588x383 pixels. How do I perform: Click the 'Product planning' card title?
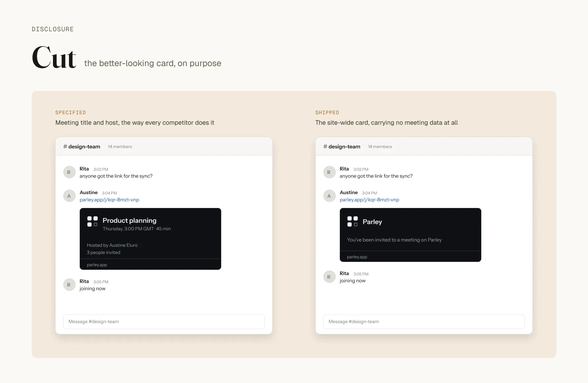129,220
